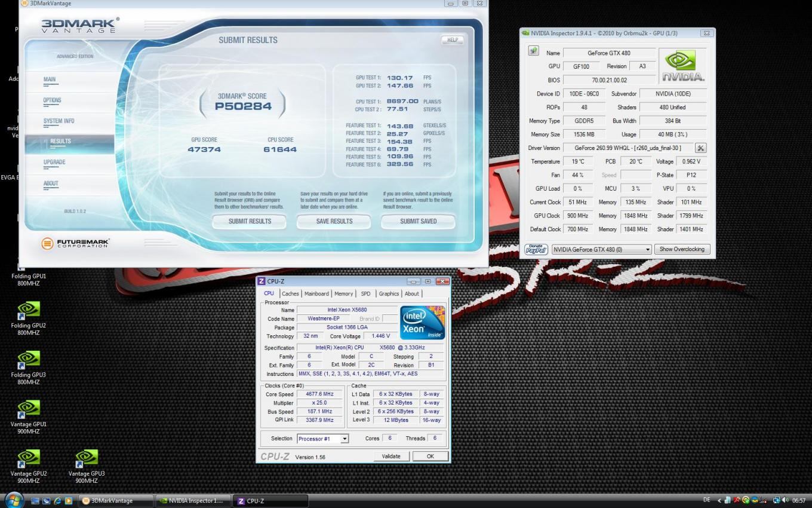
Task: Open the System Info section
Action: 59,121
